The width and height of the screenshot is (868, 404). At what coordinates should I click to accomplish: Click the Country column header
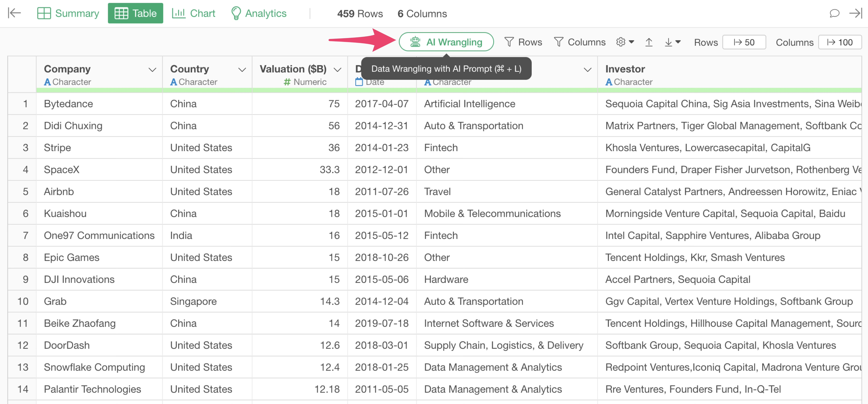pyautogui.click(x=207, y=74)
